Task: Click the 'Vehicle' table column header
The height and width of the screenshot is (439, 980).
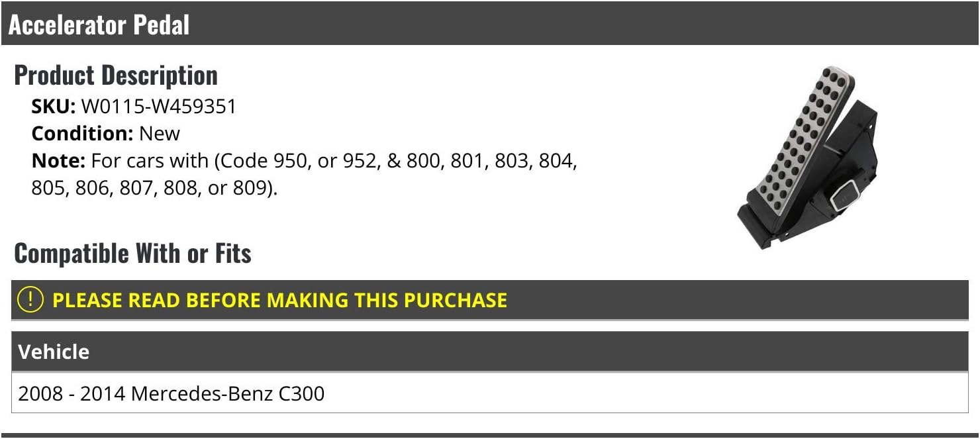Action: point(54,352)
